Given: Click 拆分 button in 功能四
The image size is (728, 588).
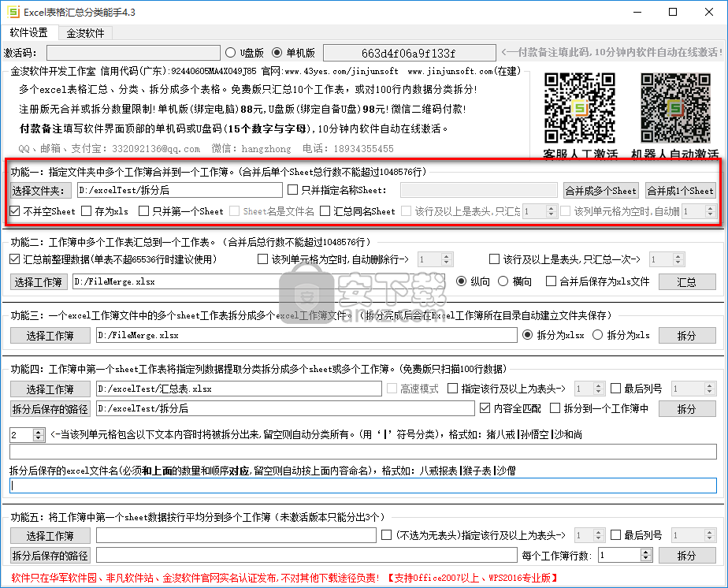Looking at the screenshot, I should [x=687, y=409].
